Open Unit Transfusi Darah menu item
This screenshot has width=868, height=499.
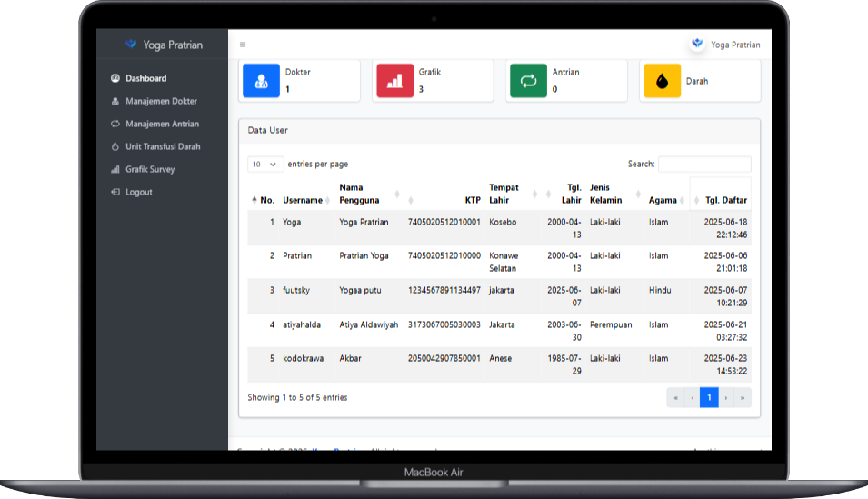click(x=163, y=146)
